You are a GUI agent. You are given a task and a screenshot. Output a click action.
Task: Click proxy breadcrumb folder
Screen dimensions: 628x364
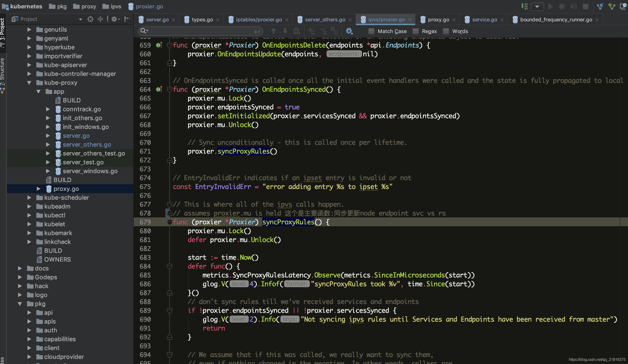click(x=85, y=6)
